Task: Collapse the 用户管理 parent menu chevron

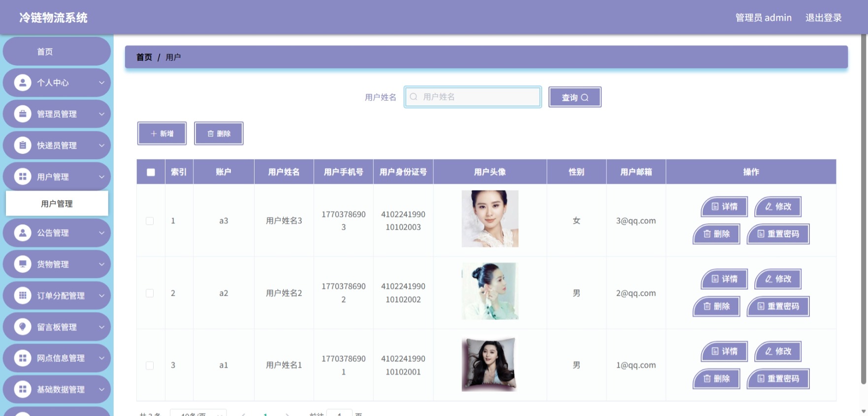Action: coord(101,176)
